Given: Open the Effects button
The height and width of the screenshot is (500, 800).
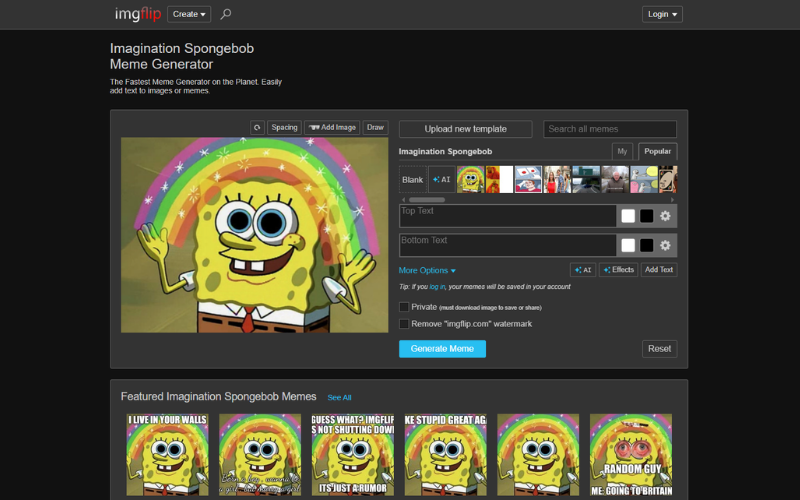Looking at the screenshot, I should click(x=618, y=270).
